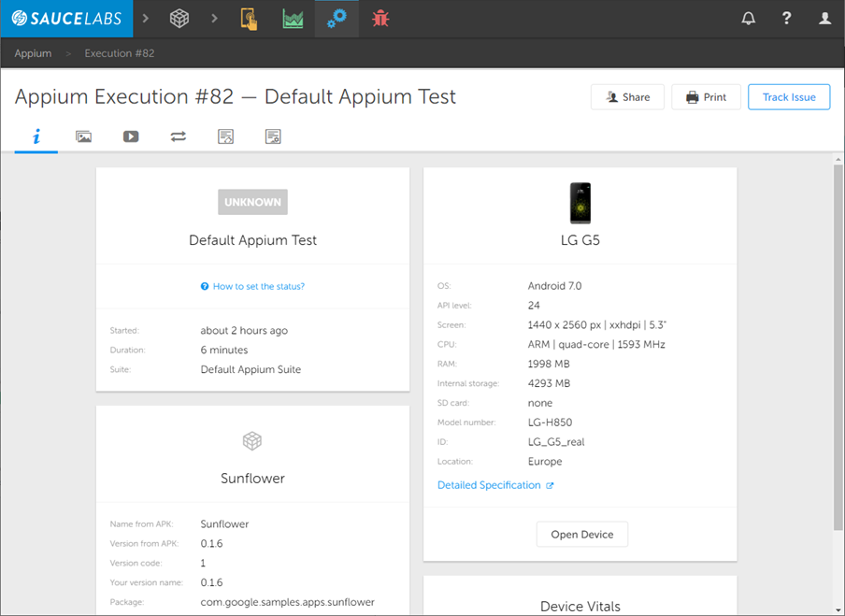Select the info tab
Screen dimensions: 845x616
pos(36,136)
